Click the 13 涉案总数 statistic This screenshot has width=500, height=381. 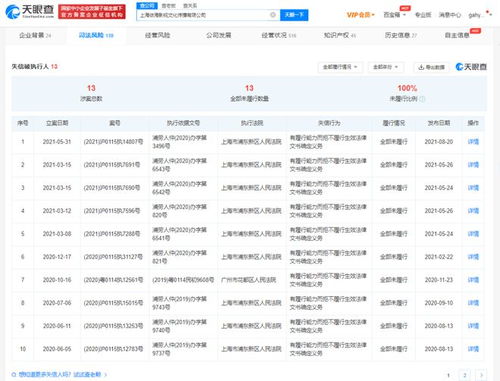(x=91, y=93)
